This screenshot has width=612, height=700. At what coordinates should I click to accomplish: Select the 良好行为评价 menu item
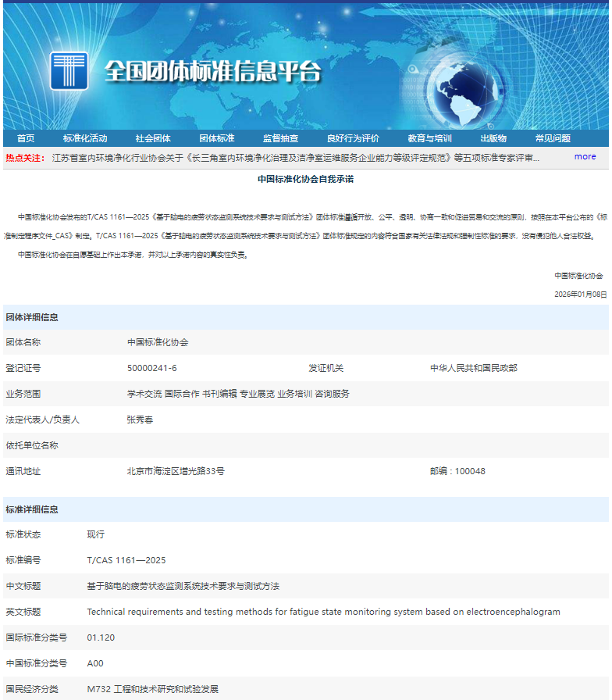(353, 138)
